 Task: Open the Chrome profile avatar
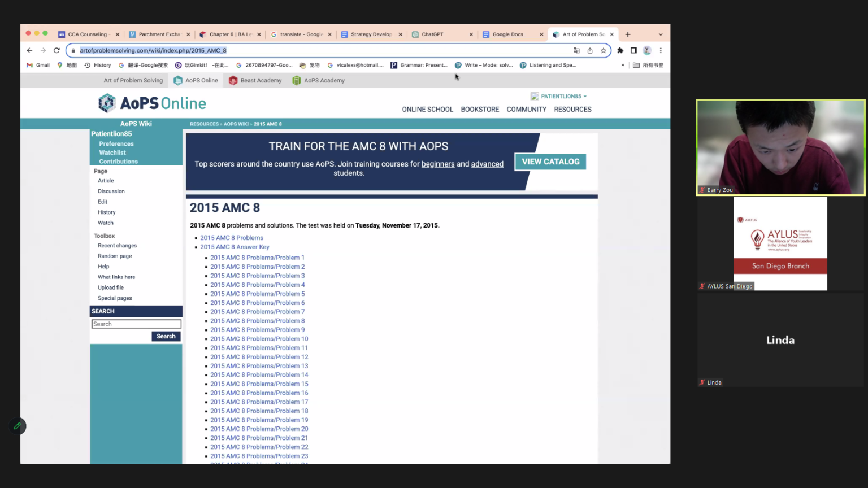click(x=647, y=50)
